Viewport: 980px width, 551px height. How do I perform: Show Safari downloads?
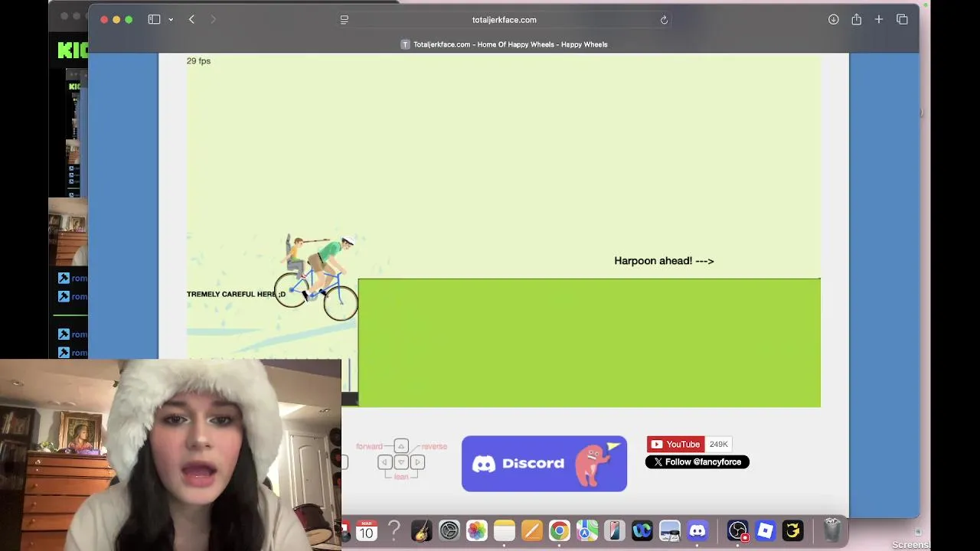[x=833, y=19]
